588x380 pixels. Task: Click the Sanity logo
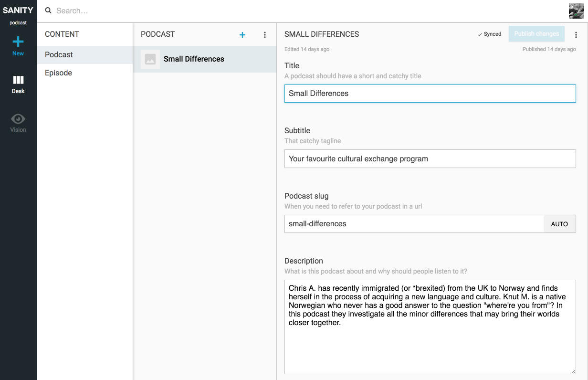tap(18, 10)
